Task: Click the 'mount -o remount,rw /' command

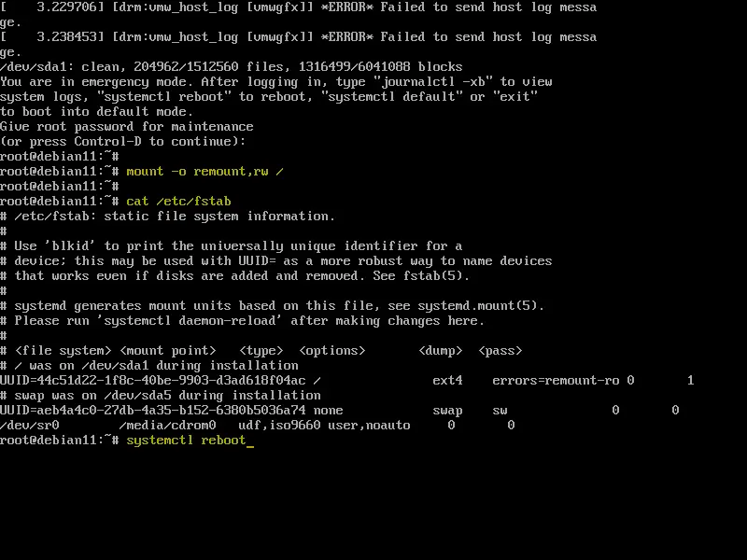Action: coord(204,172)
